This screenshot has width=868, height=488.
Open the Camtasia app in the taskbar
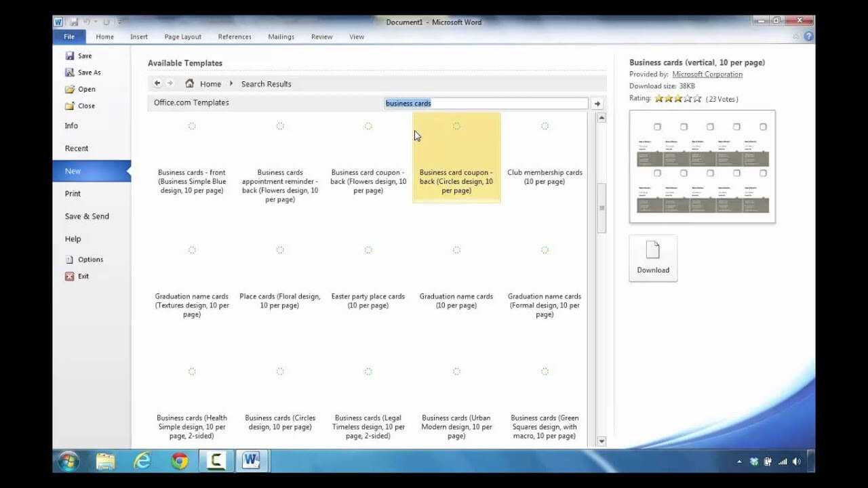(x=216, y=462)
